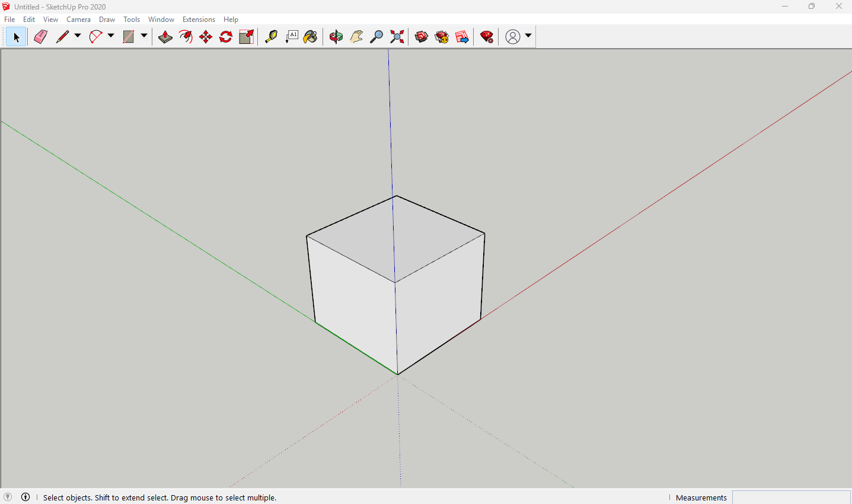Toggle the Rotate tool on
Screen dimensions: 852x504
pyautogui.click(x=225, y=36)
